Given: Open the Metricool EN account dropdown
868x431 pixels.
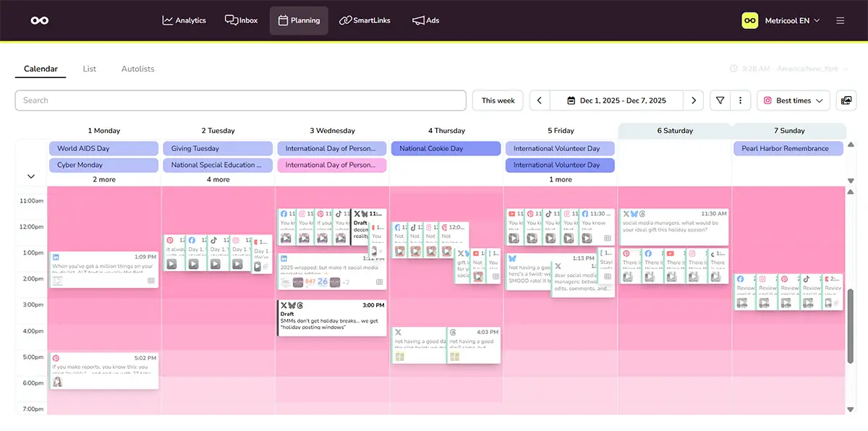Looking at the screenshot, I should click(792, 21).
